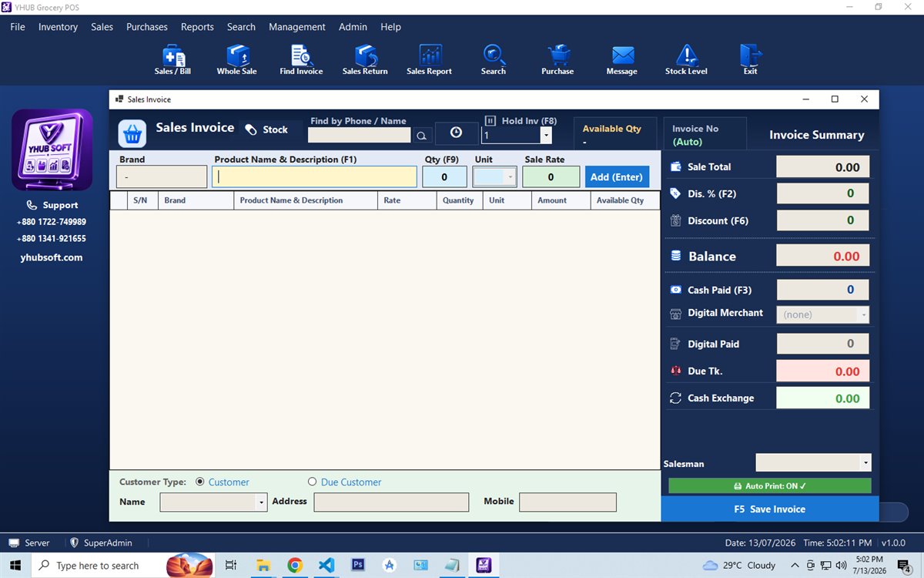Image resolution: width=924 pixels, height=578 pixels.
Task: Expand the Unit dropdown
Action: tap(510, 177)
